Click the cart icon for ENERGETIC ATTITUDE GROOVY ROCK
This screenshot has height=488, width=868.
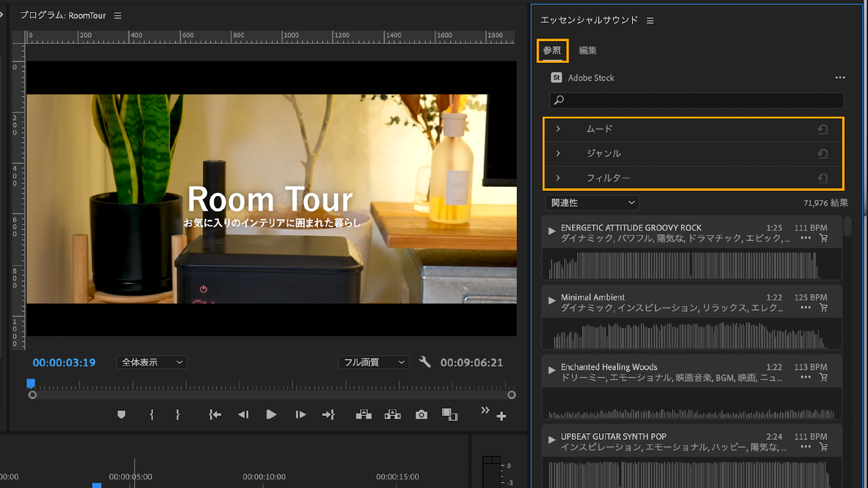click(x=824, y=238)
